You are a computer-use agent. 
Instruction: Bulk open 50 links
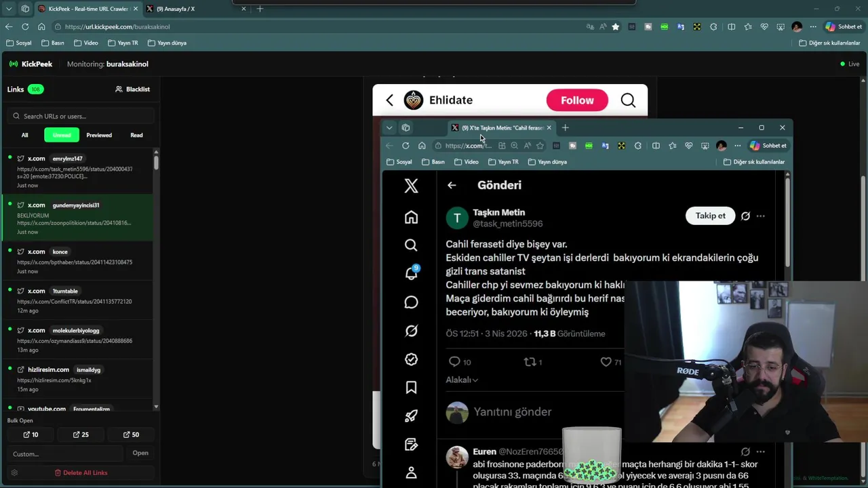point(131,434)
